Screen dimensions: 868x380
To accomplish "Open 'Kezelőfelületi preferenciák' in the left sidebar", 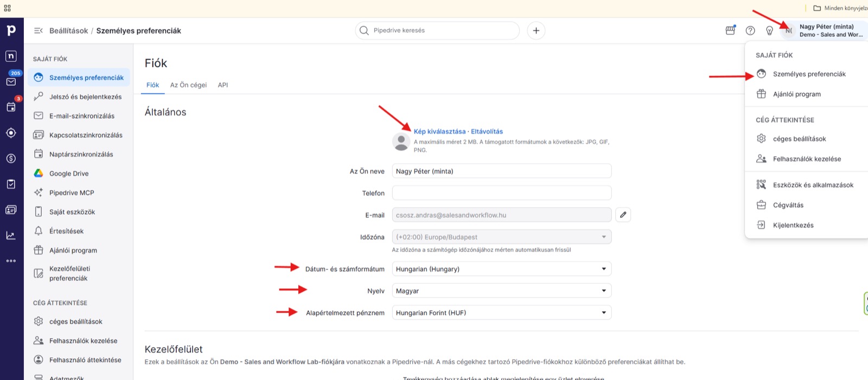I will tap(79, 273).
